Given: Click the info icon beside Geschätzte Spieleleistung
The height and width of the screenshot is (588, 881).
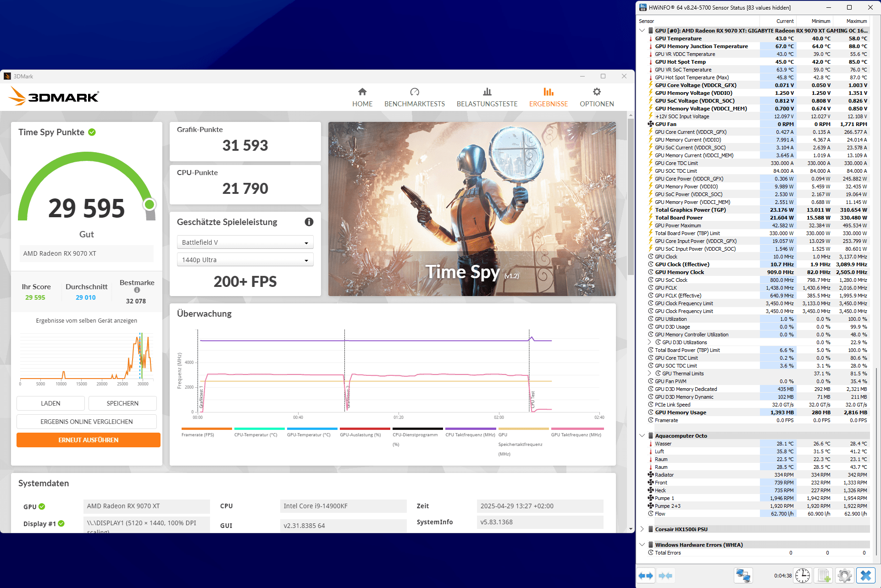Looking at the screenshot, I should point(309,222).
